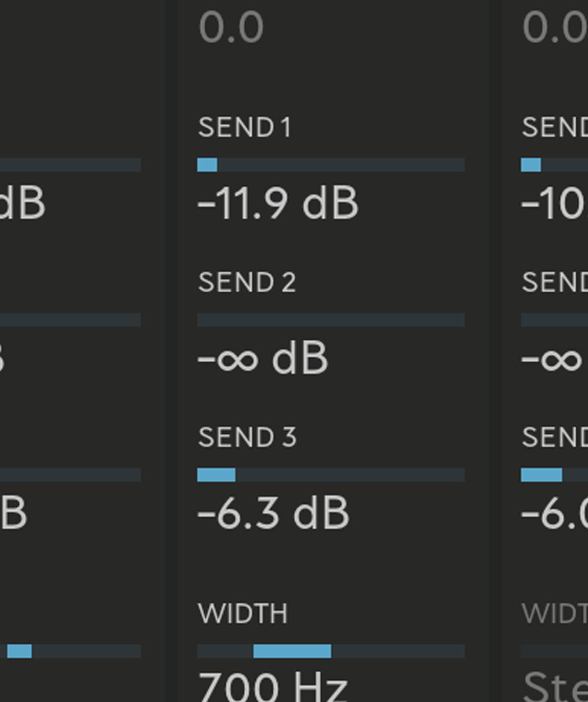Click the right strip's Send 3 slider
588x702 pixels.
554,475
